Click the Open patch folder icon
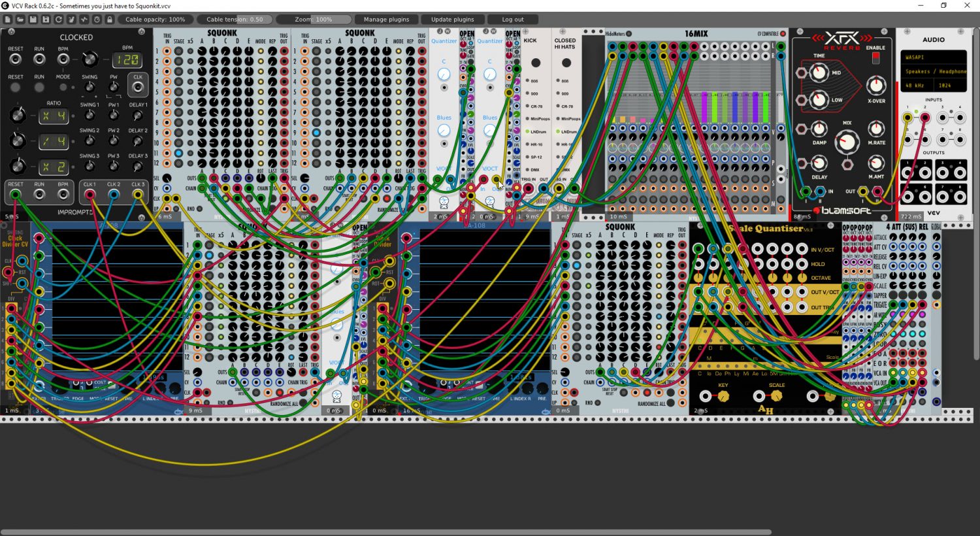Viewport: 980px width, 536px height. (20, 20)
